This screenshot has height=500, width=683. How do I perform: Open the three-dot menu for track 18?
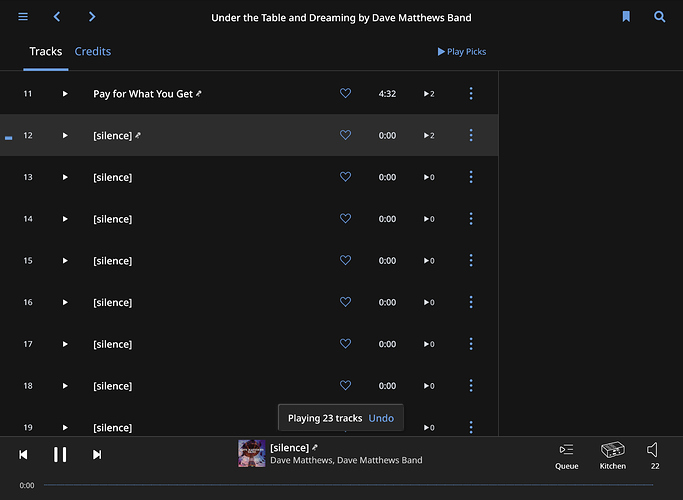coord(471,386)
